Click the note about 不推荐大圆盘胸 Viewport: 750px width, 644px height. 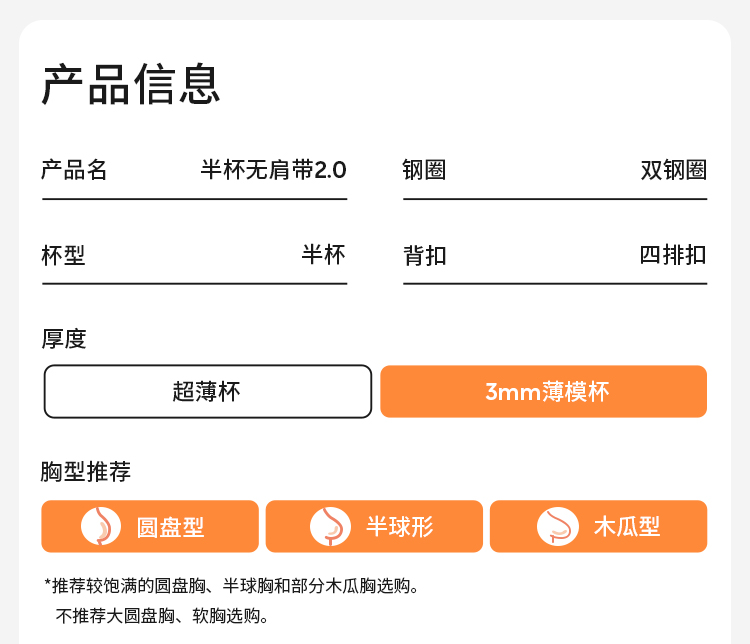162,616
